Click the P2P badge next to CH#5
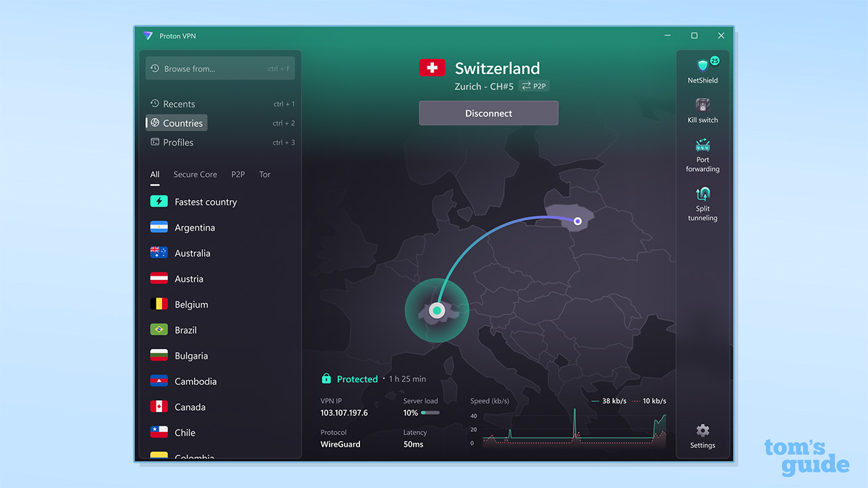Viewport: 868px width, 488px height. (534, 86)
